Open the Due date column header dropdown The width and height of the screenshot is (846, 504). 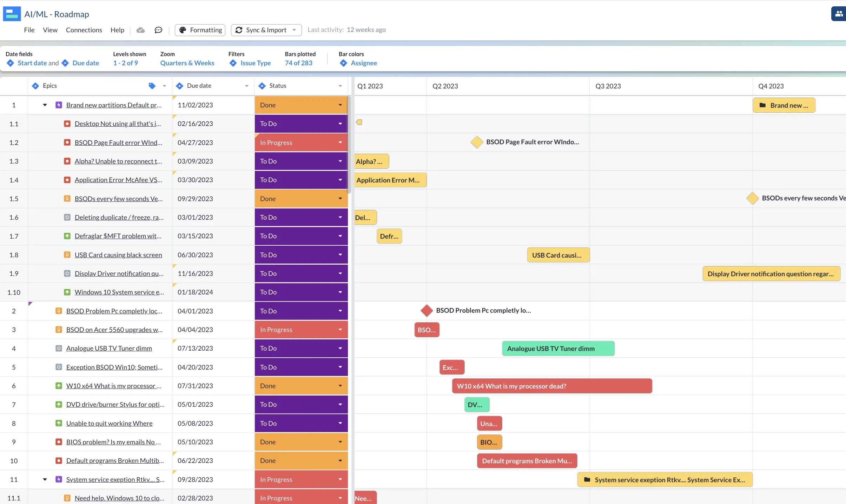point(246,86)
